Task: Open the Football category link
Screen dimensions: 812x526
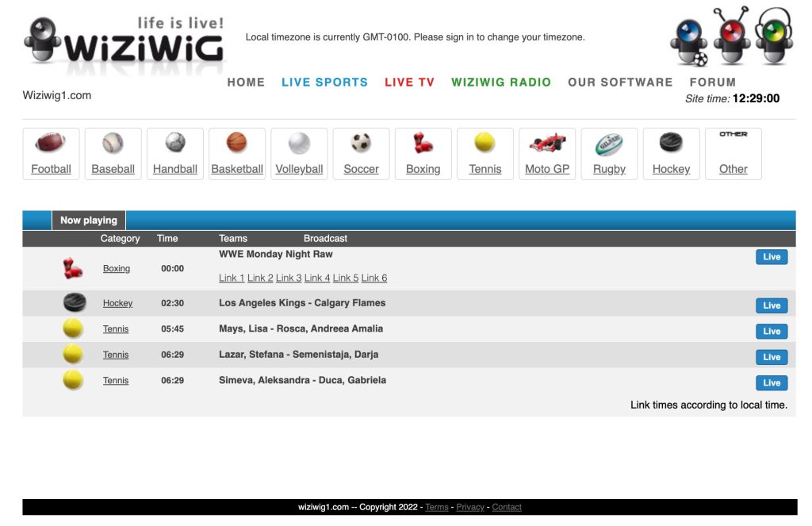Action: 51,169
